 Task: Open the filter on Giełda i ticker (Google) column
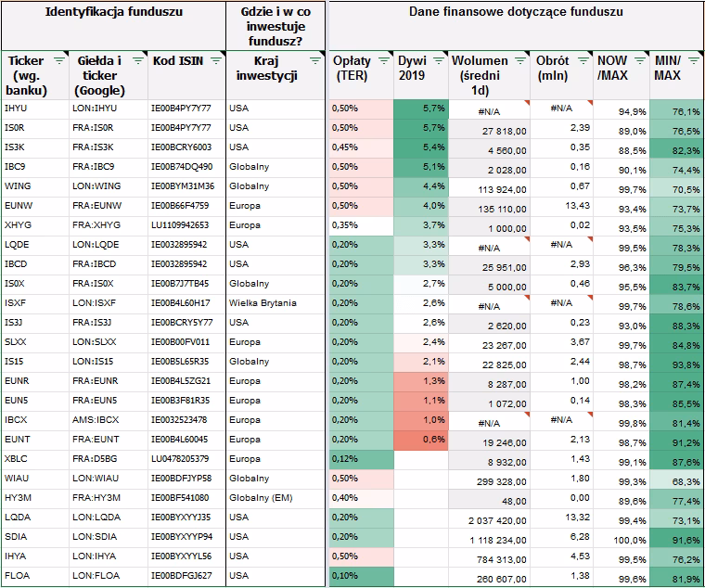[136, 60]
